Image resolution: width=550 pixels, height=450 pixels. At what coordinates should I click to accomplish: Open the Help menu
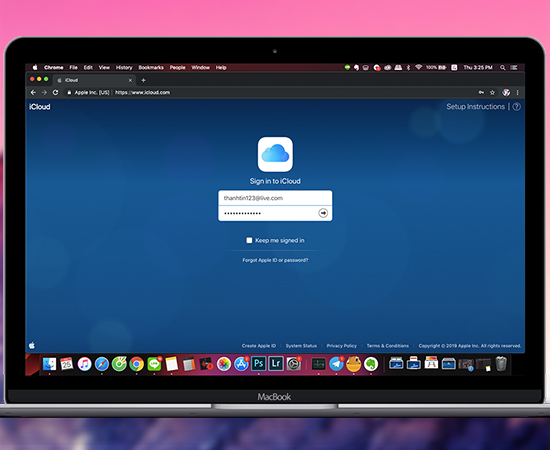pyautogui.click(x=221, y=67)
